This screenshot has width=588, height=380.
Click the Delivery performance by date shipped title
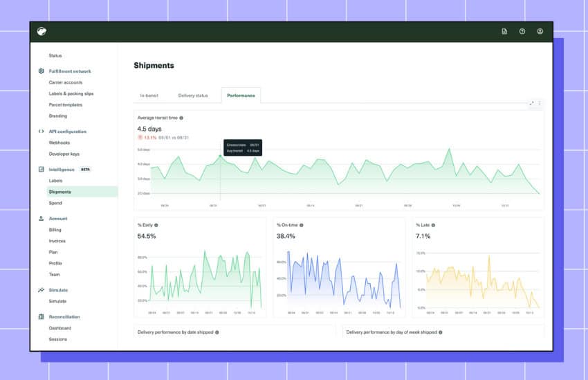point(176,332)
